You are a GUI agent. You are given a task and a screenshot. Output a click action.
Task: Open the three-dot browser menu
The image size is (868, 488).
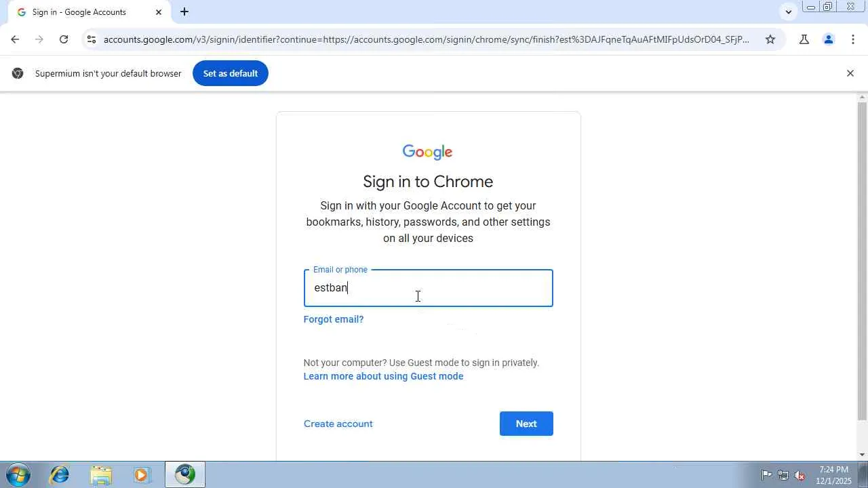[x=853, y=39]
